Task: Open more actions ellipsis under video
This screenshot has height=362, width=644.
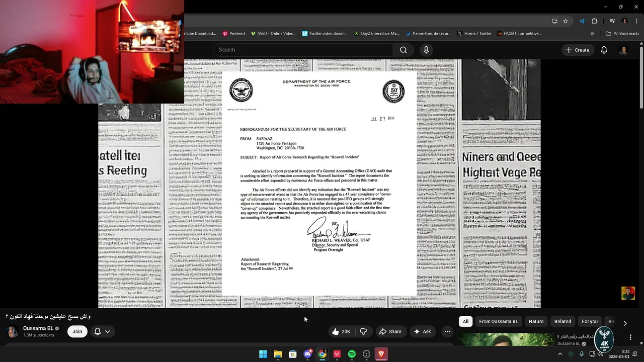Action: pyautogui.click(x=447, y=331)
